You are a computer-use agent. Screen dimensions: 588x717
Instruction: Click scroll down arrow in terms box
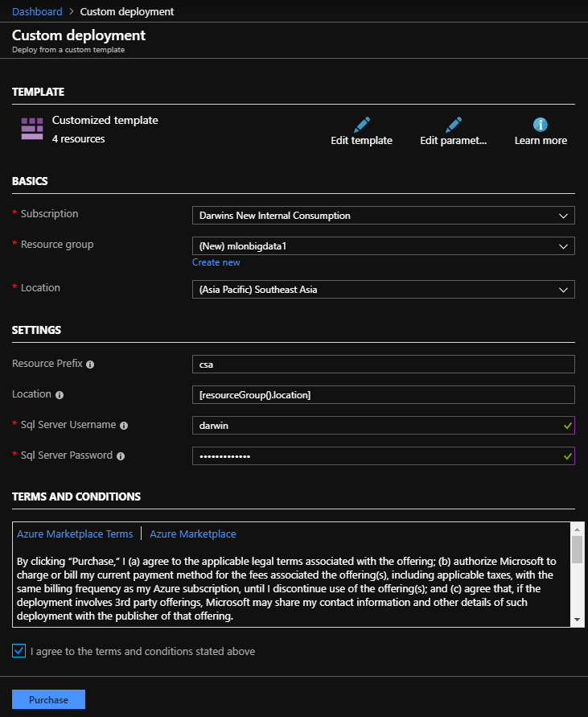click(x=577, y=620)
